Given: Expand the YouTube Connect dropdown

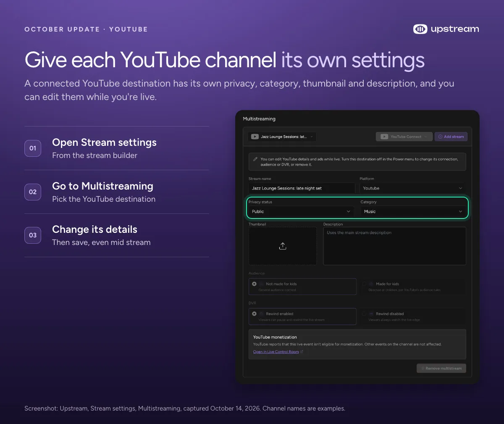Looking at the screenshot, I should (404, 137).
